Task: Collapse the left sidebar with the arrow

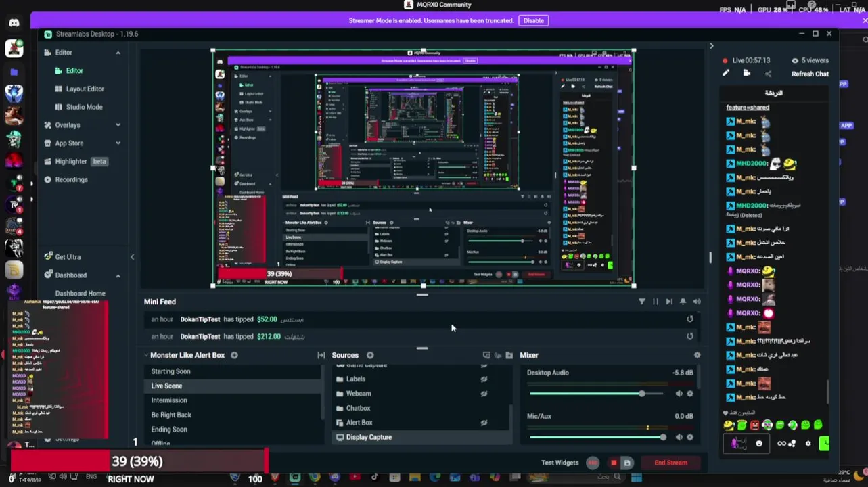Action: (132, 257)
